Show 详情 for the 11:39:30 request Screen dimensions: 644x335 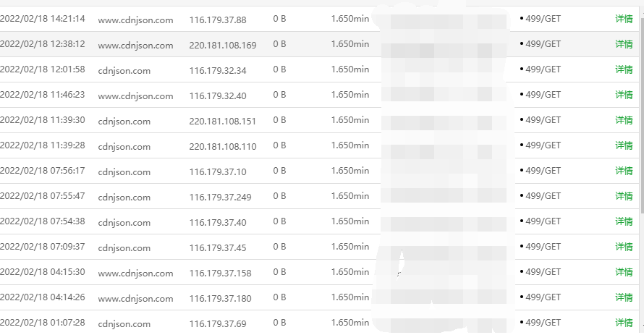[x=624, y=121]
